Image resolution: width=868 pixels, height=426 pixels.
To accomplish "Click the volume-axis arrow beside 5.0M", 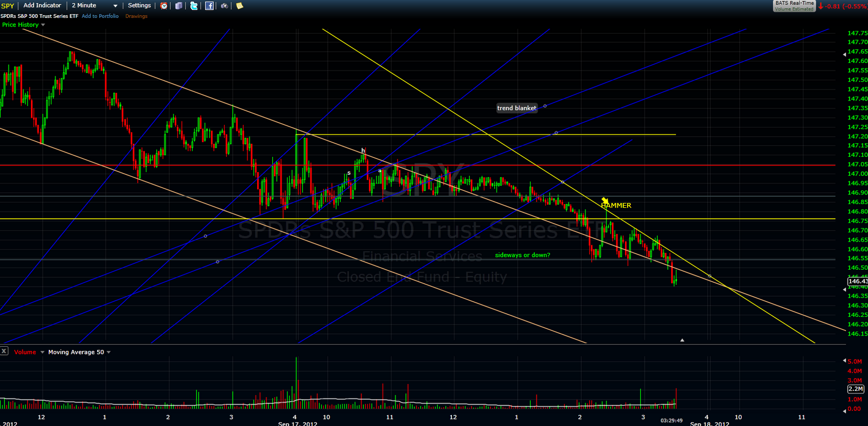I will [844, 361].
